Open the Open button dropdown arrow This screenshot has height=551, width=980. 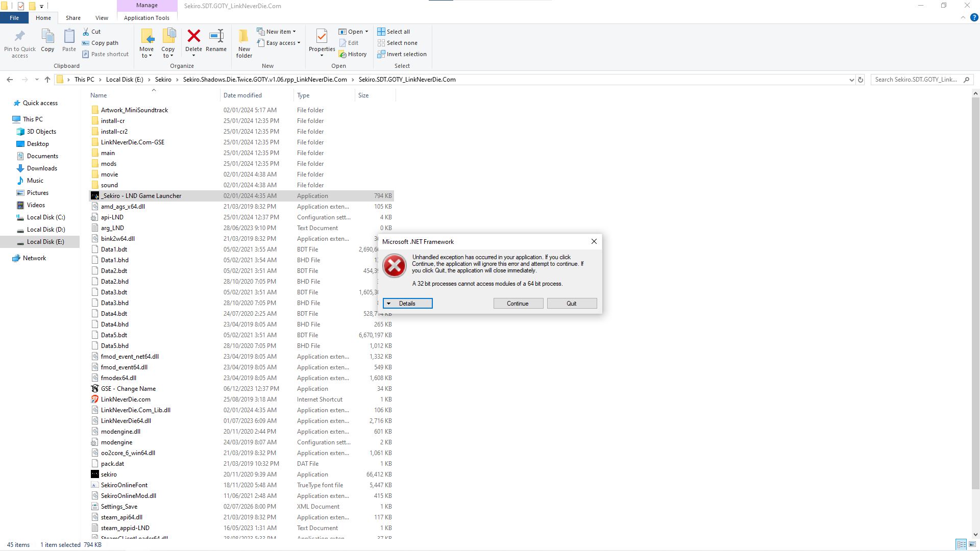366,32
